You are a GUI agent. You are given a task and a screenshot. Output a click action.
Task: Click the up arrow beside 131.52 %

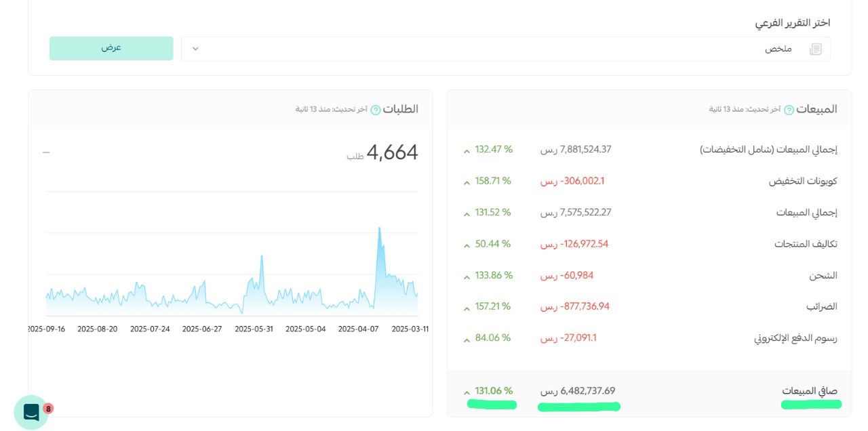point(467,213)
